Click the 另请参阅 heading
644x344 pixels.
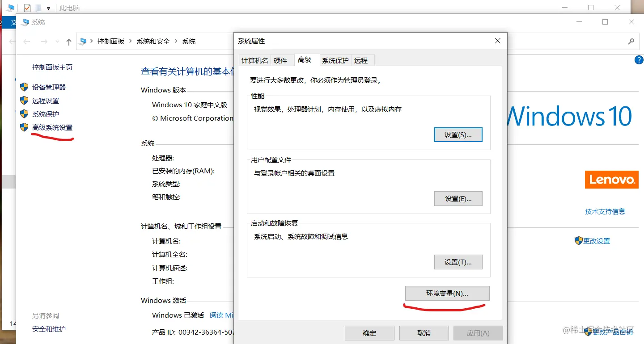(46, 316)
